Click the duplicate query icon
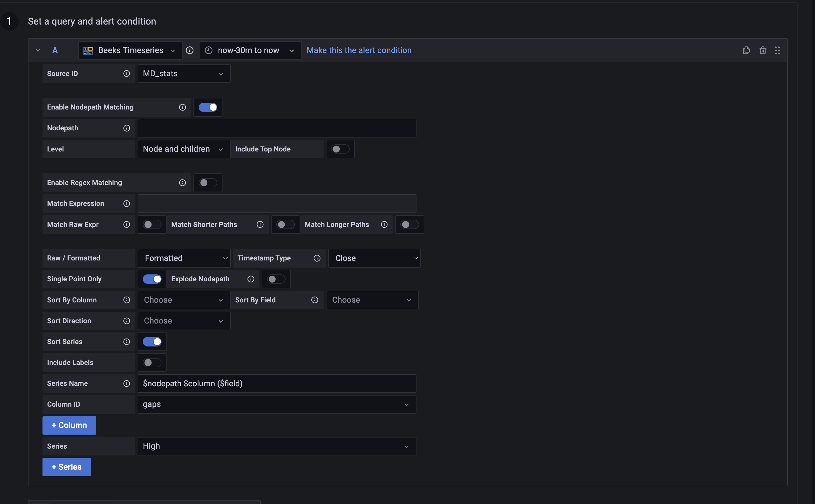This screenshot has width=815, height=504. [x=746, y=50]
